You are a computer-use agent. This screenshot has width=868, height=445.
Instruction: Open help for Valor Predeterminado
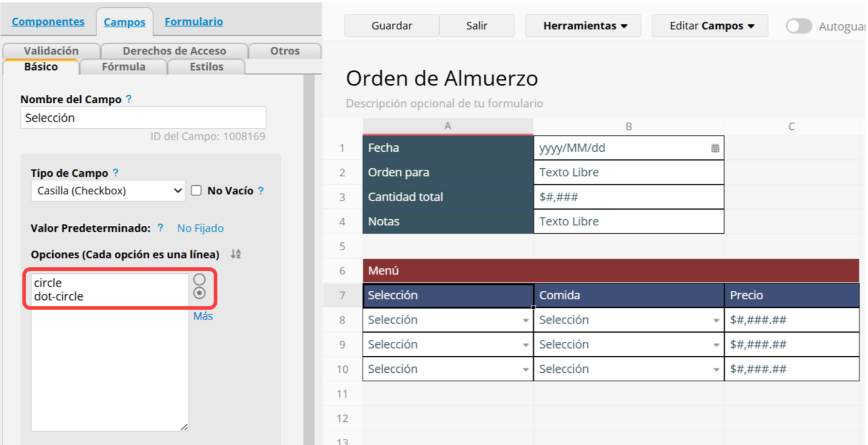click(x=160, y=228)
